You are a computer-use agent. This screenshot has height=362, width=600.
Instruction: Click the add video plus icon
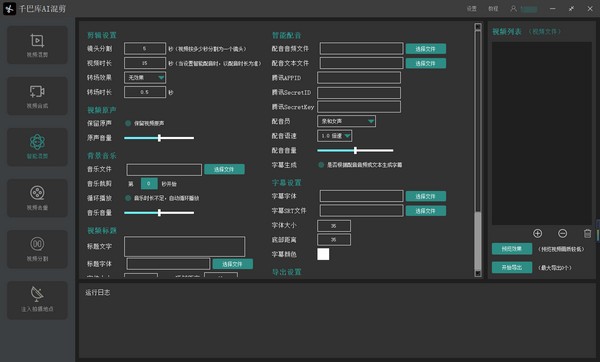pyautogui.click(x=537, y=233)
